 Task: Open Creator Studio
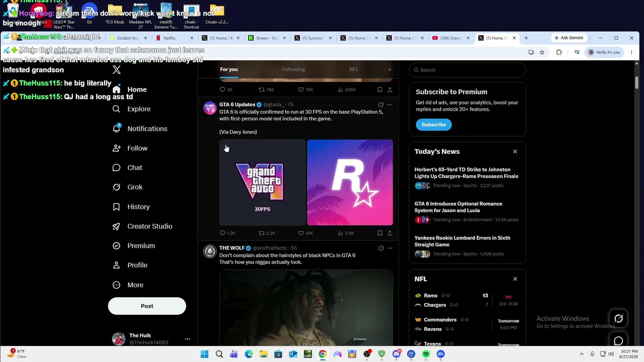pyautogui.click(x=142, y=226)
